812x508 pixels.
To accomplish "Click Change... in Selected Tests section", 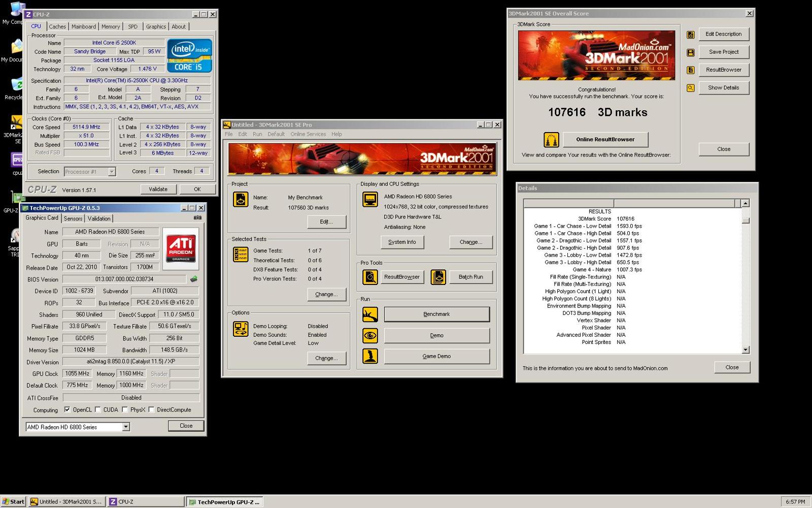I will [x=326, y=294].
